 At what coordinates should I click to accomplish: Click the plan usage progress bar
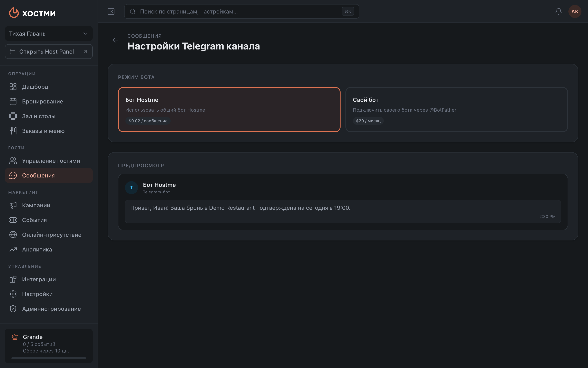pyautogui.click(x=49, y=358)
